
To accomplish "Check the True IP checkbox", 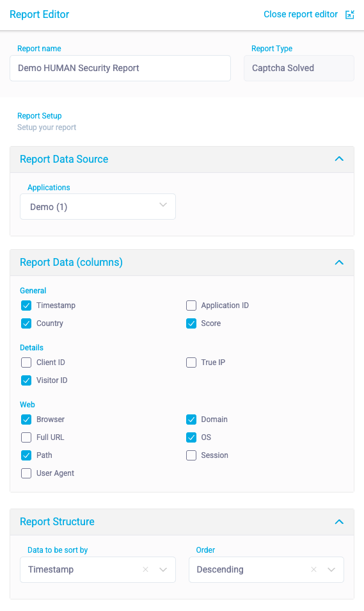I will [191, 363].
